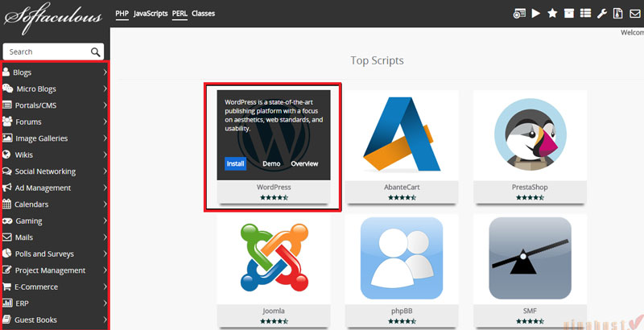
Task: Click the Social Networking speech icon
Action: [7, 171]
